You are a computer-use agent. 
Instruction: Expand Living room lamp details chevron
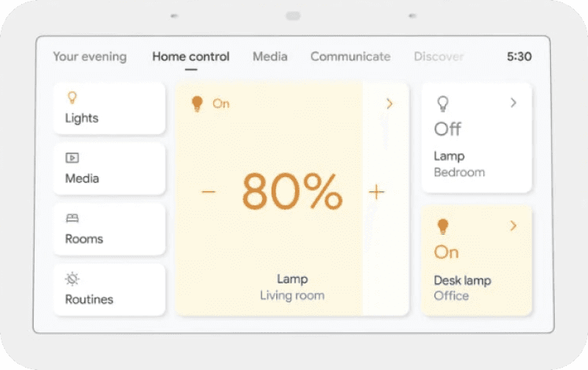coord(390,104)
